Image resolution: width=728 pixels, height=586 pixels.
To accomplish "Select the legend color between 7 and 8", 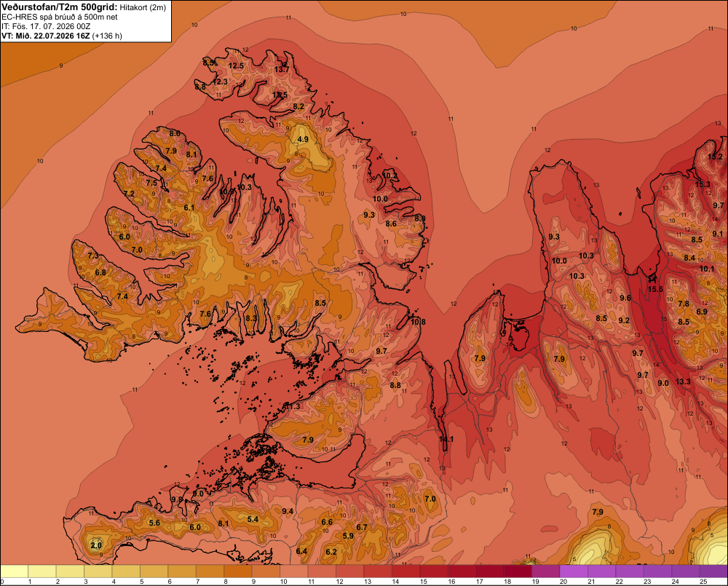I will 210,571.
